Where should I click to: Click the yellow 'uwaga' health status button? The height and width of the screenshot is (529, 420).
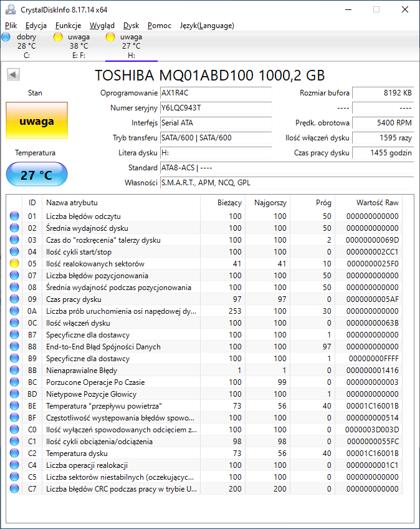click(37, 120)
